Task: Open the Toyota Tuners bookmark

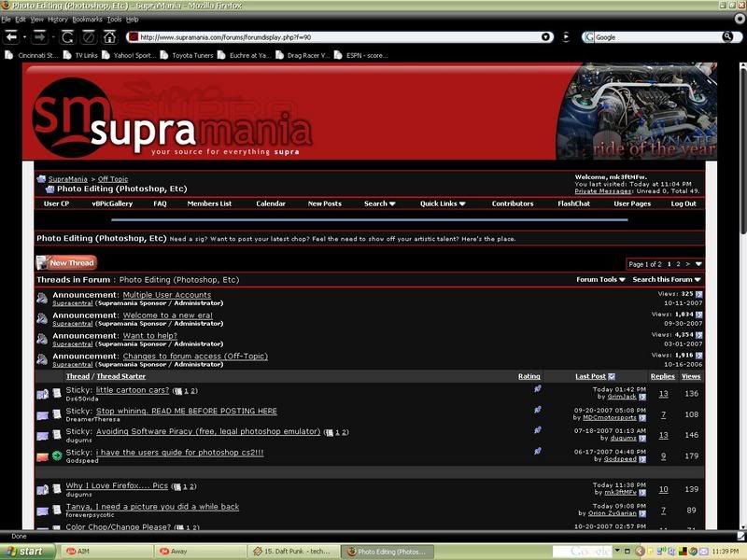Action: (187, 55)
